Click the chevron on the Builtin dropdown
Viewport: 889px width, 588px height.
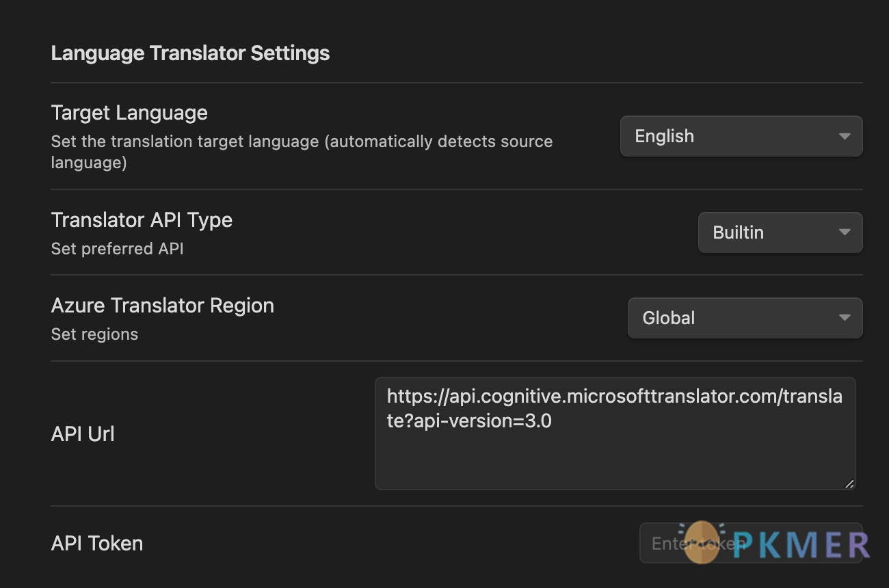pyautogui.click(x=846, y=232)
